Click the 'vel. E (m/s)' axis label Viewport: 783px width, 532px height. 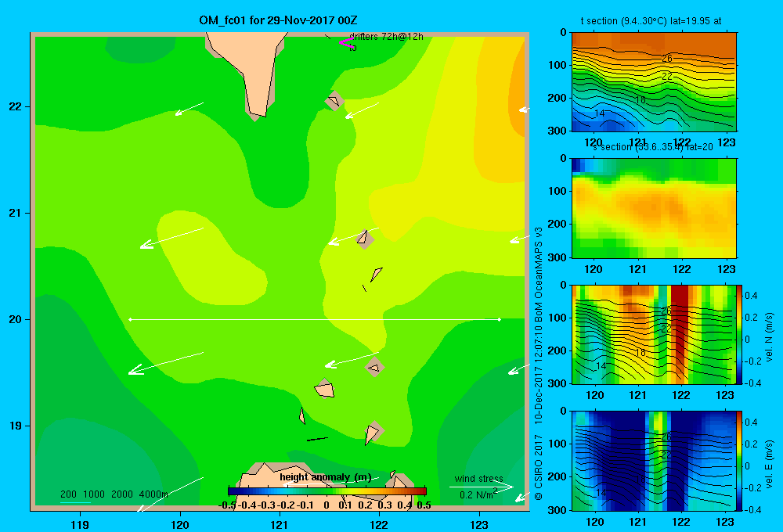(x=770, y=463)
